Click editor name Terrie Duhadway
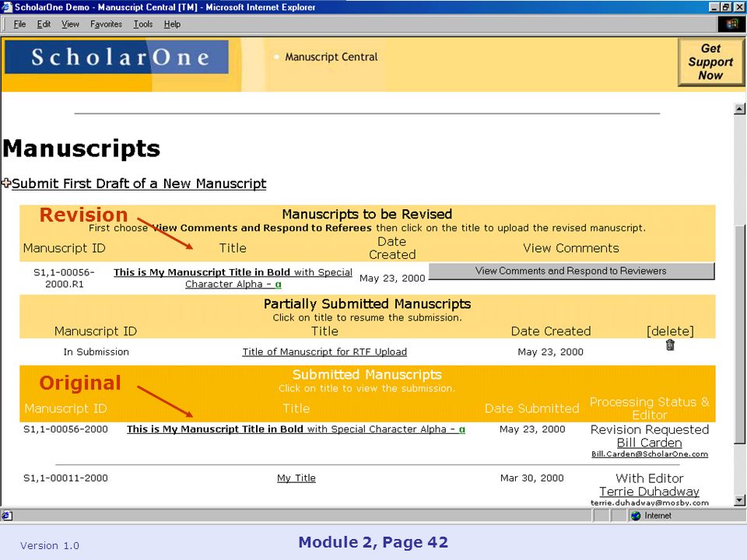Image resolution: width=747 pixels, height=560 pixels. pyautogui.click(x=649, y=492)
